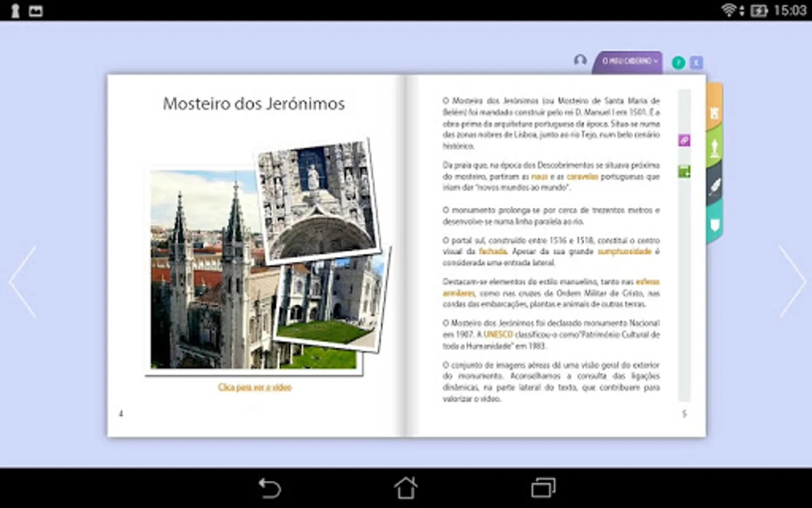Open the highlighted word 'caravelas'
This screenshot has width=812, height=508.
582,177
